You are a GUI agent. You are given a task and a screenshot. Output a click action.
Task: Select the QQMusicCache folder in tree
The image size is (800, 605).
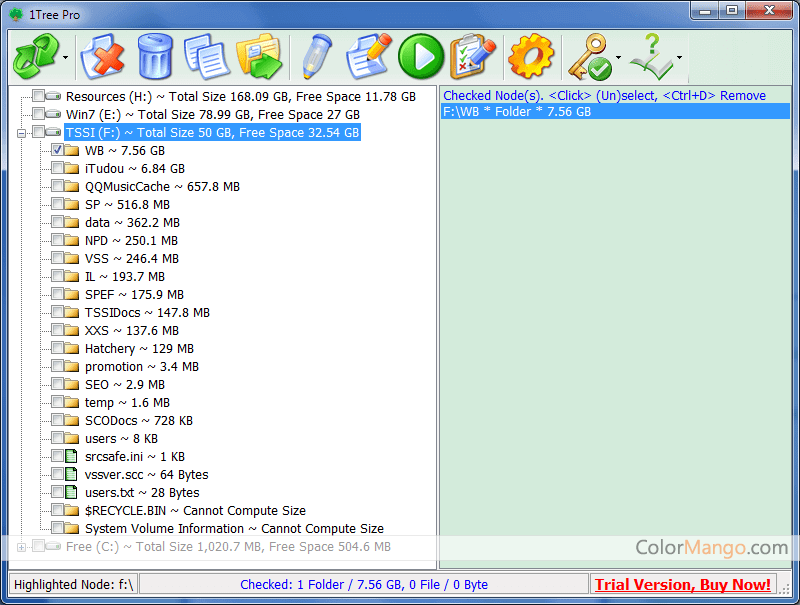pos(162,186)
